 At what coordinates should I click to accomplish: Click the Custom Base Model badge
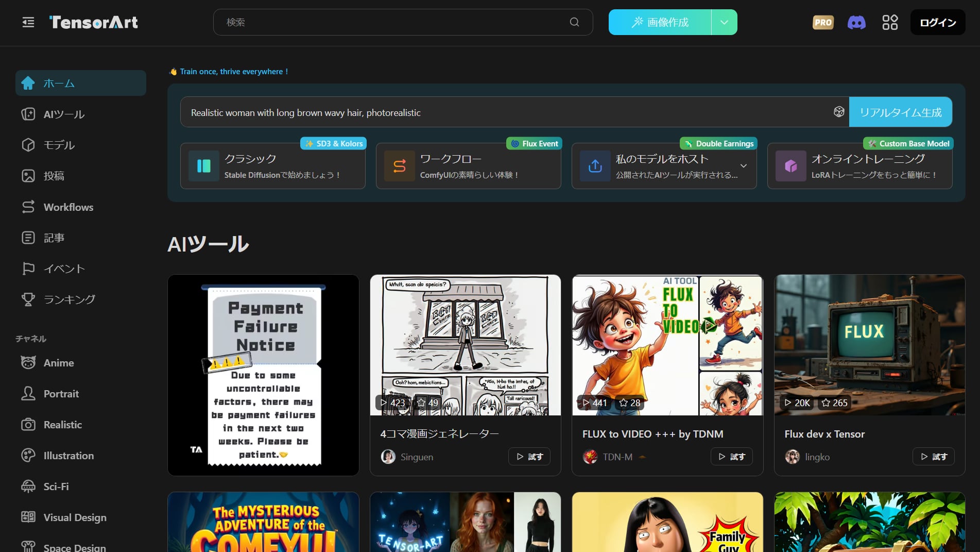[x=908, y=143]
